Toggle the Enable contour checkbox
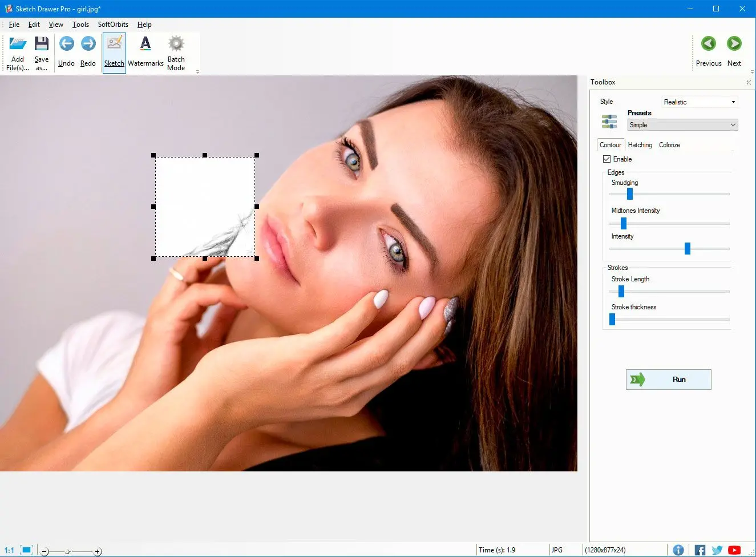This screenshot has width=756, height=557. click(x=607, y=159)
